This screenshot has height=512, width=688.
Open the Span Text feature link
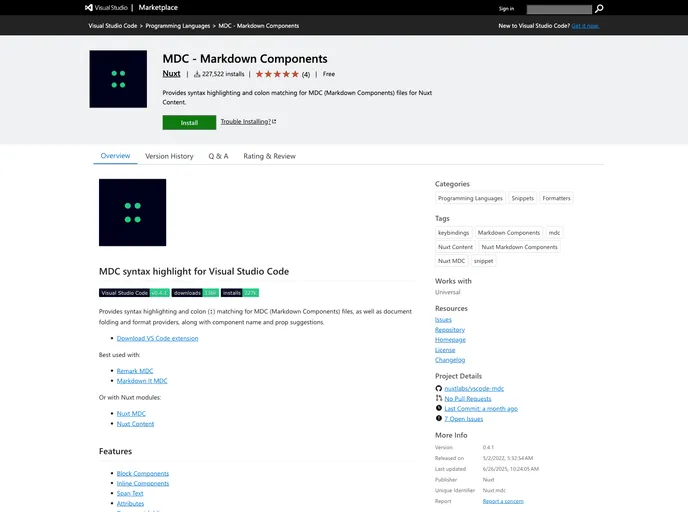coord(130,493)
